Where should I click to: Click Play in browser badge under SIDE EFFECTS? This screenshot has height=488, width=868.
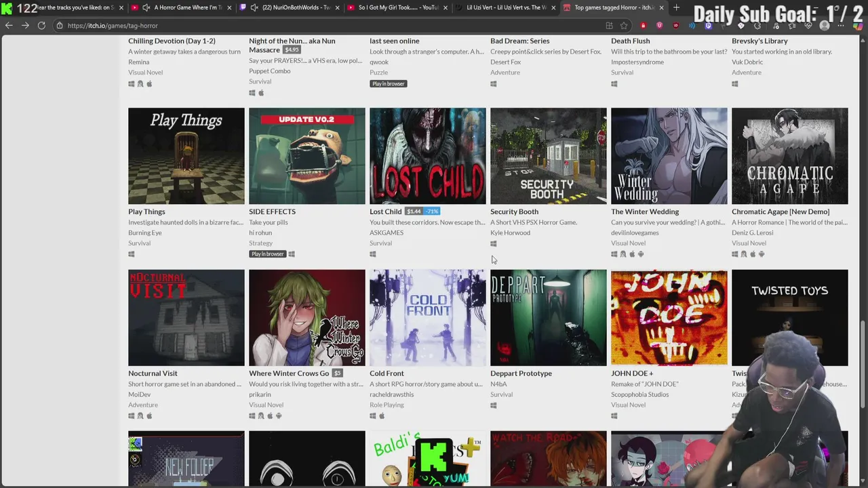tap(268, 254)
